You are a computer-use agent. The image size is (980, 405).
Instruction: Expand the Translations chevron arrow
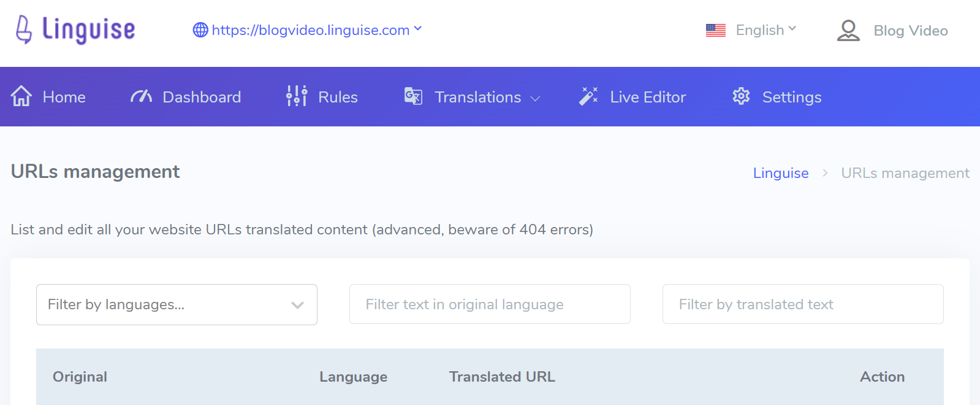pos(535,98)
